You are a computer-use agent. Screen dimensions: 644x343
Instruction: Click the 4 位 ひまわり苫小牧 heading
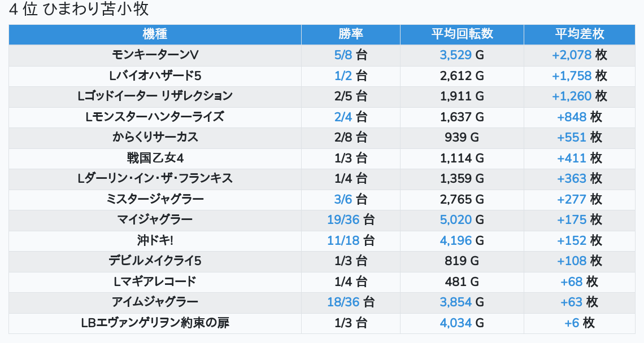point(79,10)
